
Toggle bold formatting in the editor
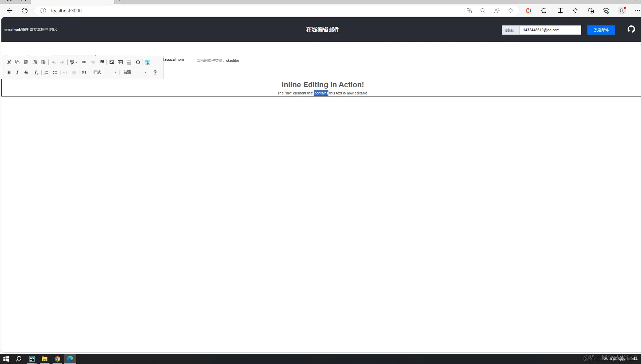9,72
